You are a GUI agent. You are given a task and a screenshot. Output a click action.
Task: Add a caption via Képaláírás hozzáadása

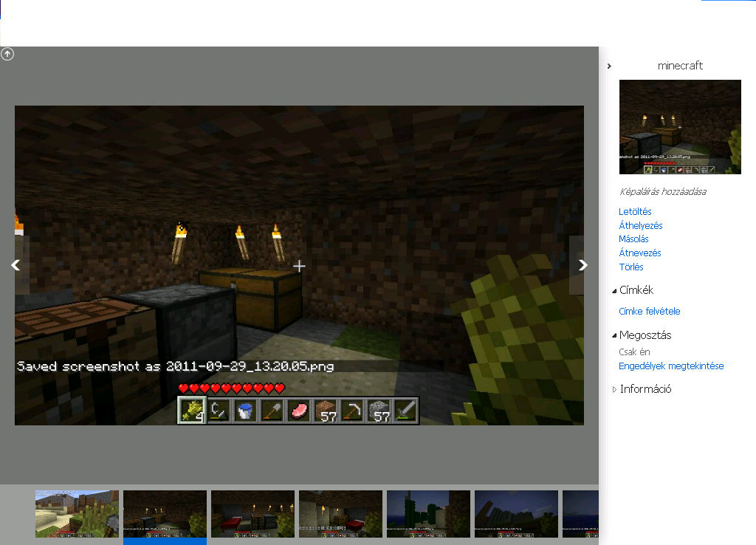click(x=663, y=191)
